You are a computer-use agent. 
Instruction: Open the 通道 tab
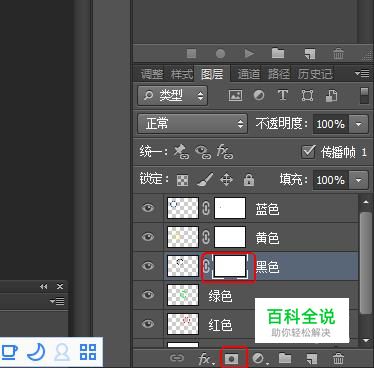point(249,74)
